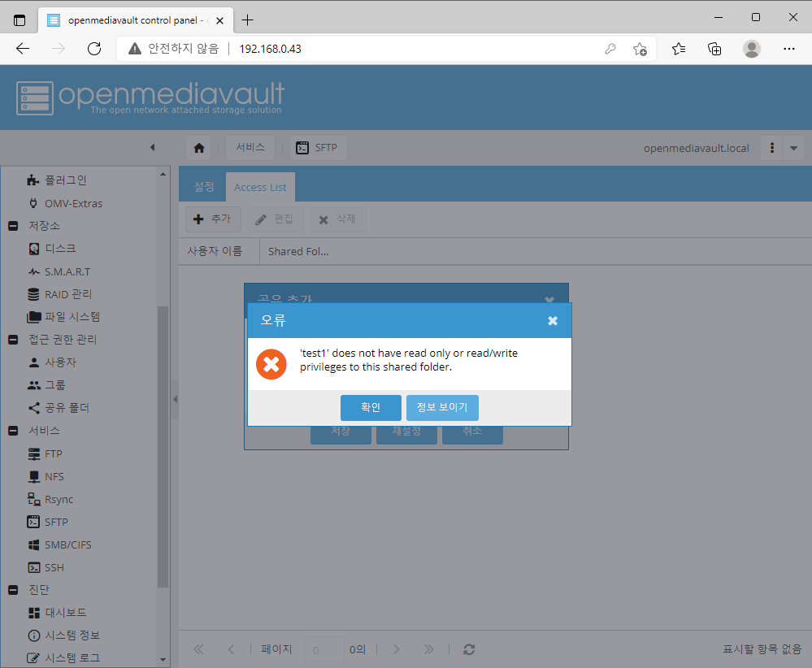
Task: Collapse the 저장소 storage group
Action: coord(14,226)
